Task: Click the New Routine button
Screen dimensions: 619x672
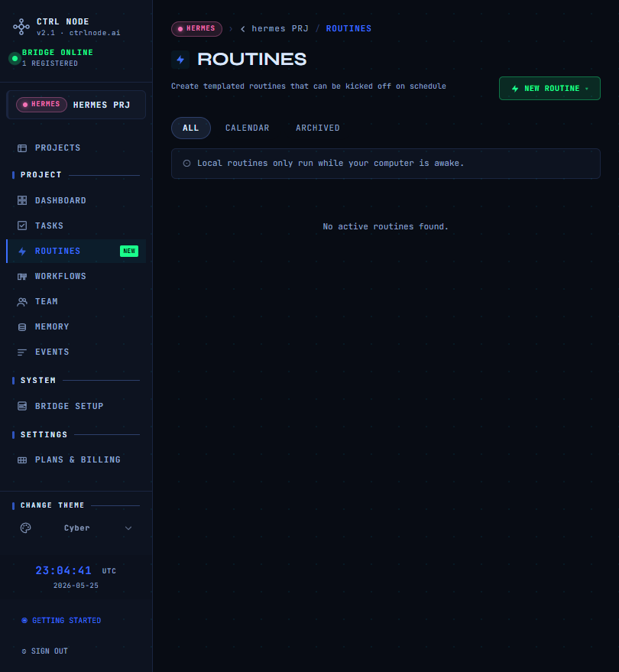Action: tap(549, 89)
